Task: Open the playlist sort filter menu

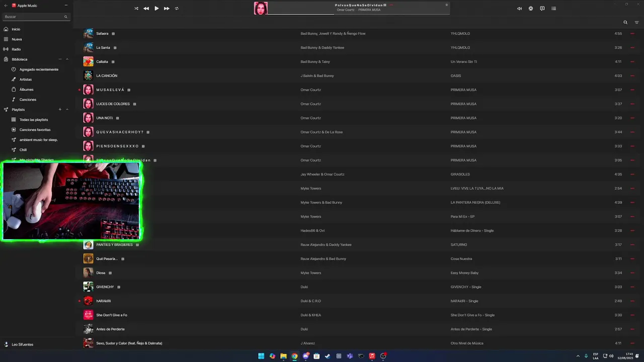Action: click(636, 23)
